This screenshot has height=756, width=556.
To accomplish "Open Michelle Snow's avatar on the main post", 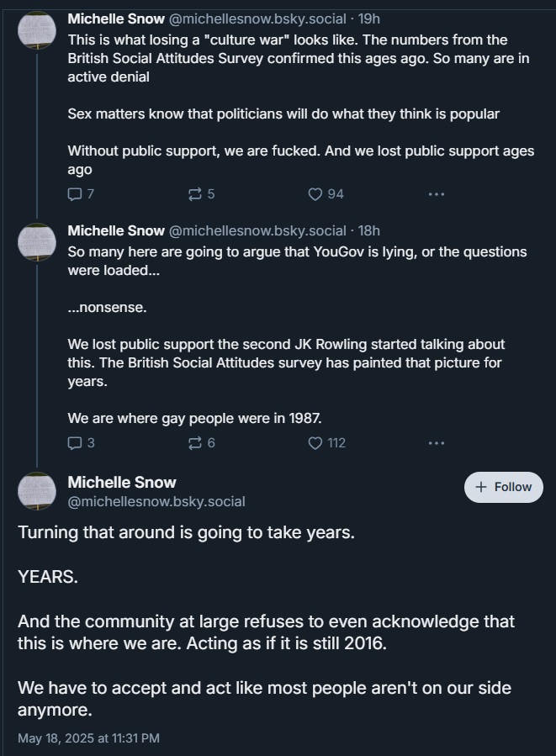I will (x=37, y=491).
